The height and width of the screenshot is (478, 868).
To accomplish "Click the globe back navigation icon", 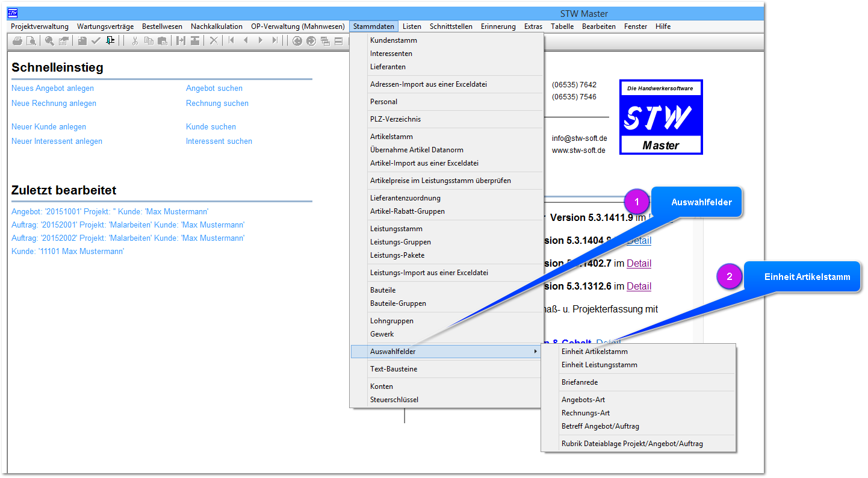I will coord(297,41).
